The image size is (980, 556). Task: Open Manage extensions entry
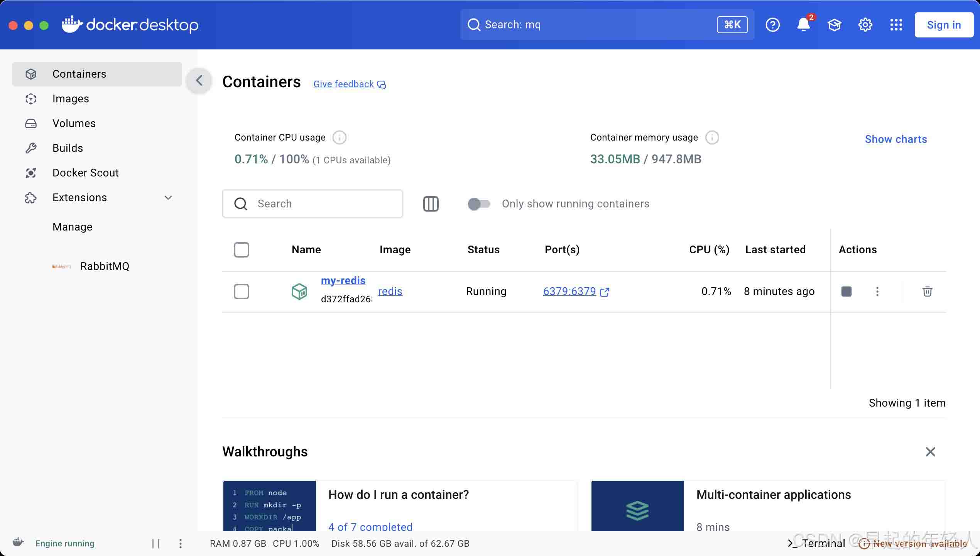pyautogui.click(x=73, y=227)
